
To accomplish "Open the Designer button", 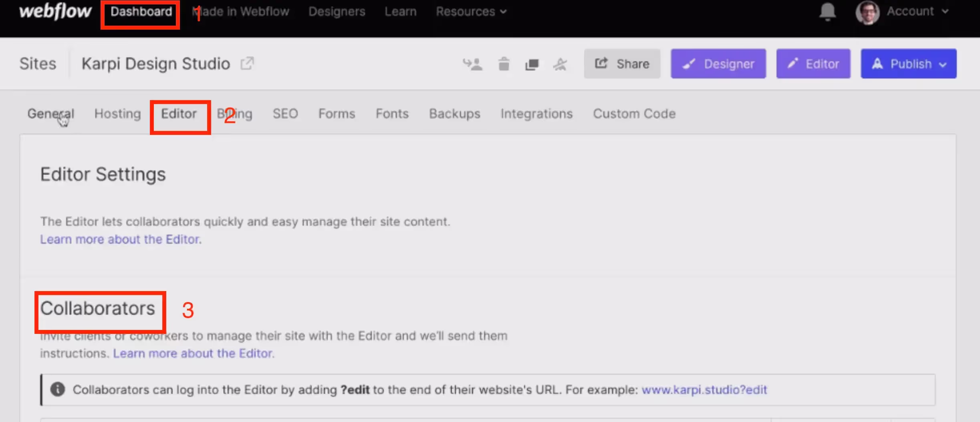I will pyautogui.click(x=718, y=64).
